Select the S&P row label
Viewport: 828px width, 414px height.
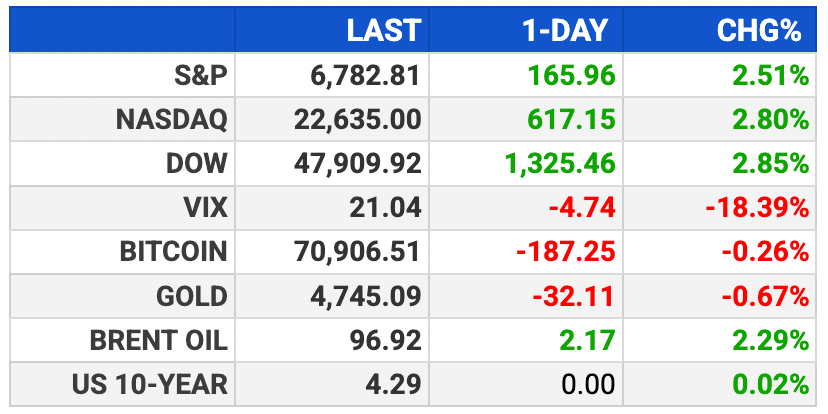(x=201, y=76)
